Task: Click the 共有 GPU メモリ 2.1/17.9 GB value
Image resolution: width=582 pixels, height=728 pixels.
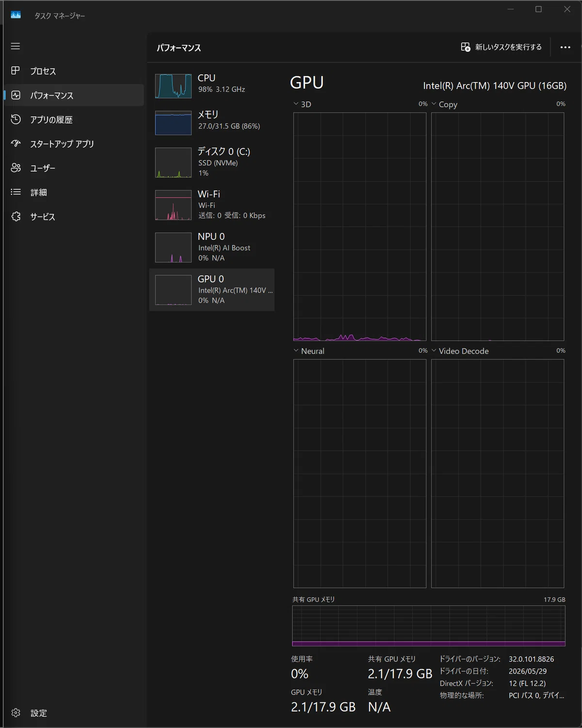Action: coord(400,674)
